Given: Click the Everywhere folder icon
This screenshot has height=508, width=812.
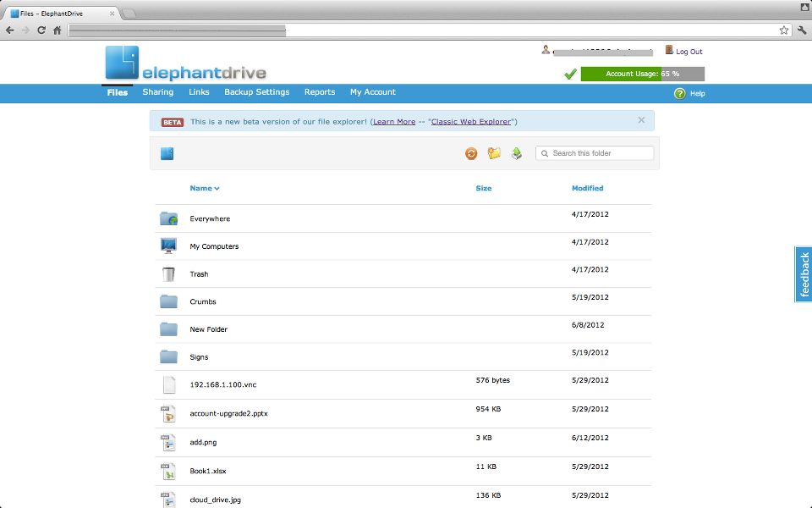Looking at the screenshot, I should pyautogui.click(x=168, y=218).
